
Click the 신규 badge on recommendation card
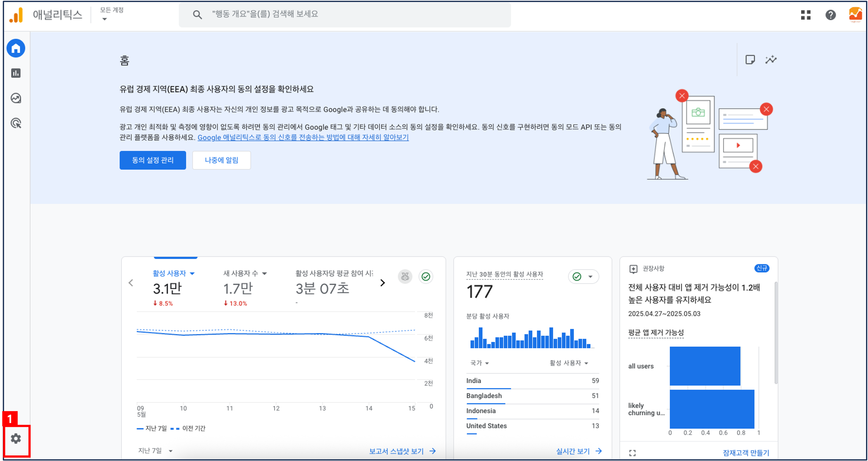click(762, 268)
